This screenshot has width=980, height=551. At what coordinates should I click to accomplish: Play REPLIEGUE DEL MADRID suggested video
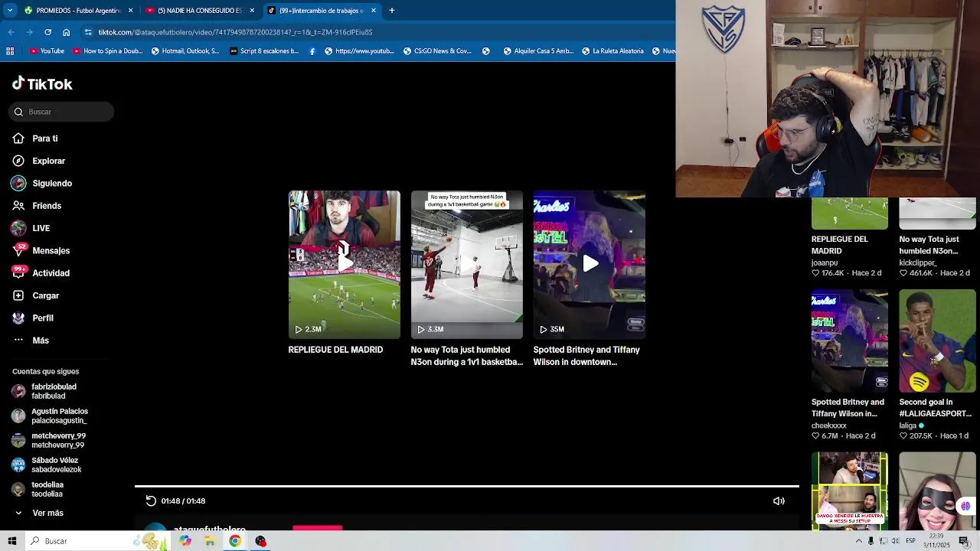point(344,265)
